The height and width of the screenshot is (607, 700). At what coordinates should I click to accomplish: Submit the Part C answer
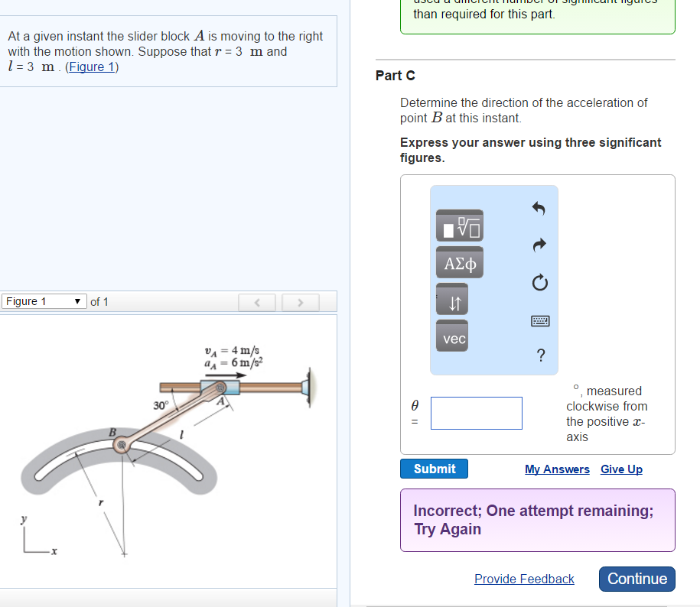point(434,469)
